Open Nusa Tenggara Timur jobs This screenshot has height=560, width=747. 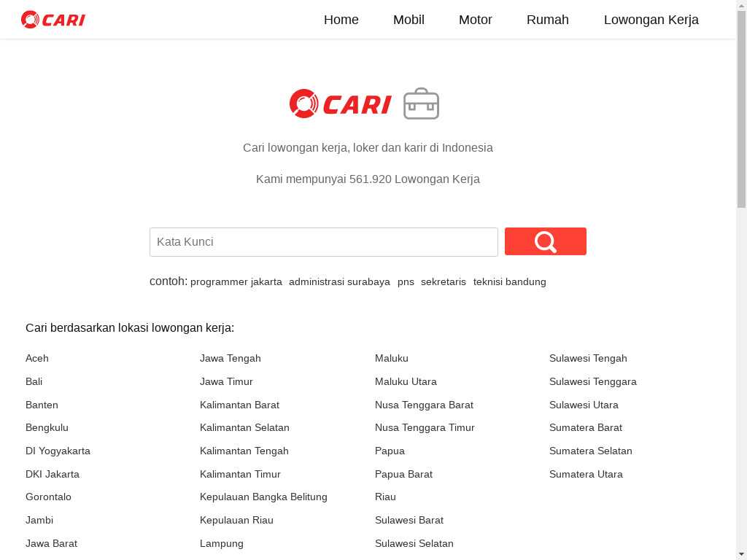(x=425, y=427)
